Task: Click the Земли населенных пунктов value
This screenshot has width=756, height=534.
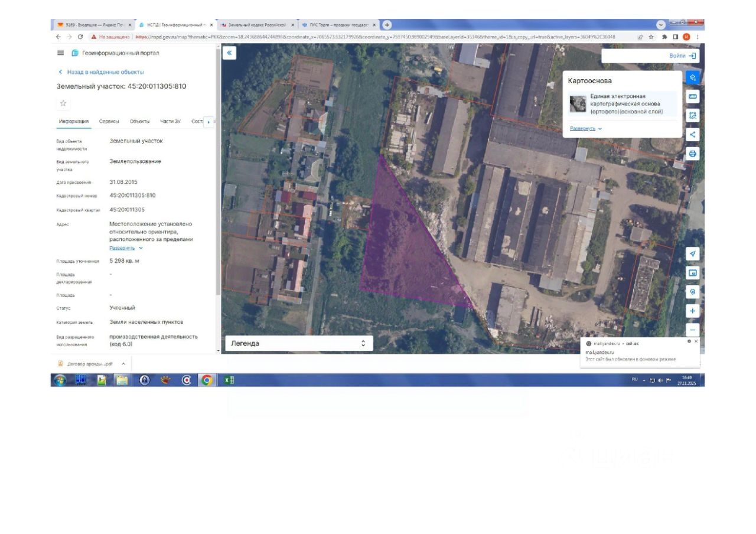Action: tap(146, 322)
